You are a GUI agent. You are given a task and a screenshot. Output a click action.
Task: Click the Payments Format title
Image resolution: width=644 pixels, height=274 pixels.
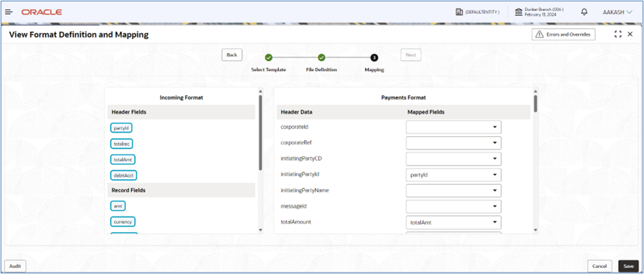[404, 98]
